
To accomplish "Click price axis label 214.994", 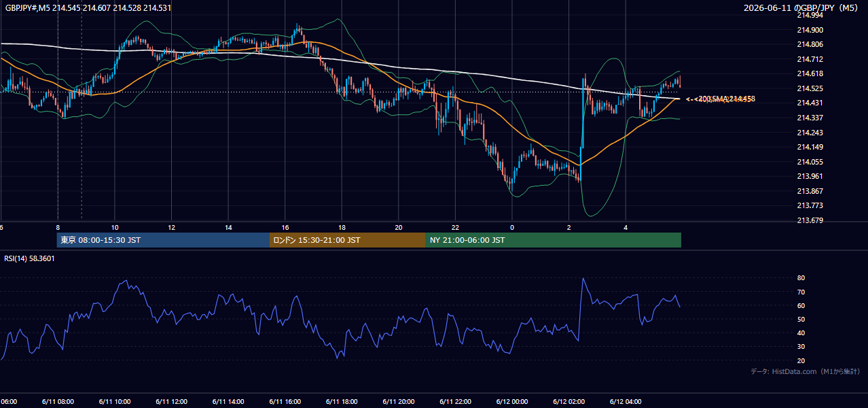I will [x=809, y=15].
